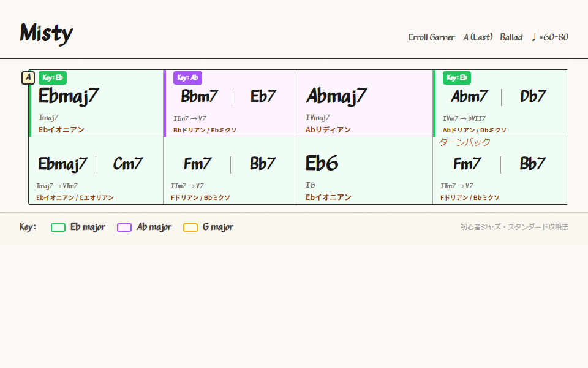588x368 pixels.
Task: Click the tempo marking =60-80
Action: point(550,37)
